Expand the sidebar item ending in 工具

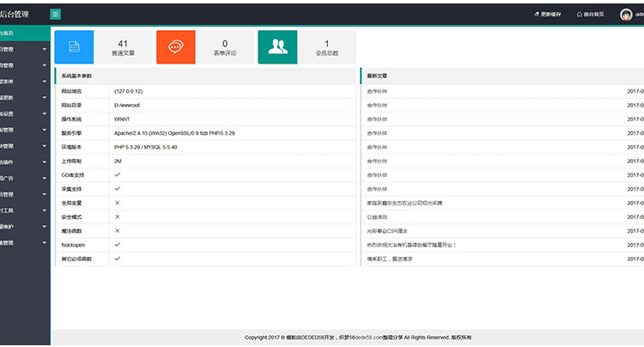coord(25,210)
